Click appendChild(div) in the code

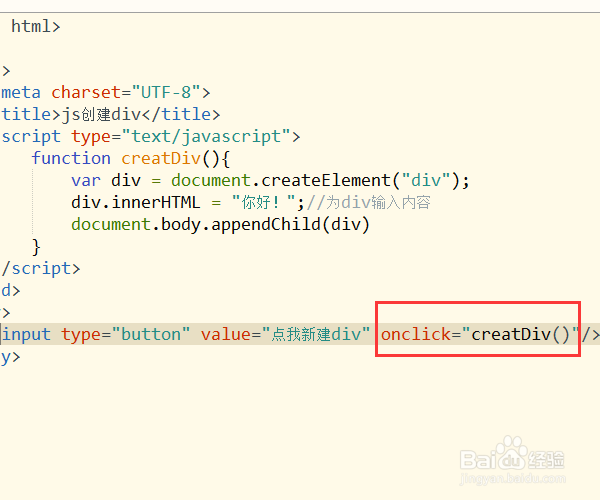pos(290,225)
